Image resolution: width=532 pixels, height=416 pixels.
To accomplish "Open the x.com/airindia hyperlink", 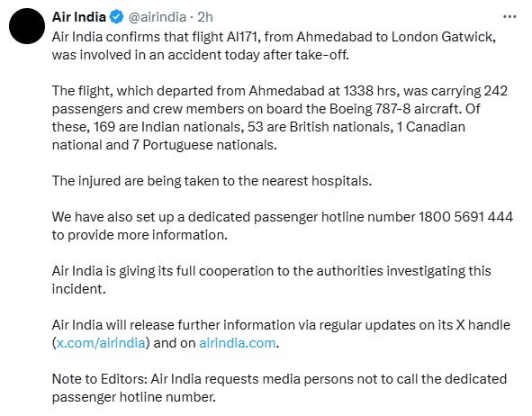I will [101, 343].
